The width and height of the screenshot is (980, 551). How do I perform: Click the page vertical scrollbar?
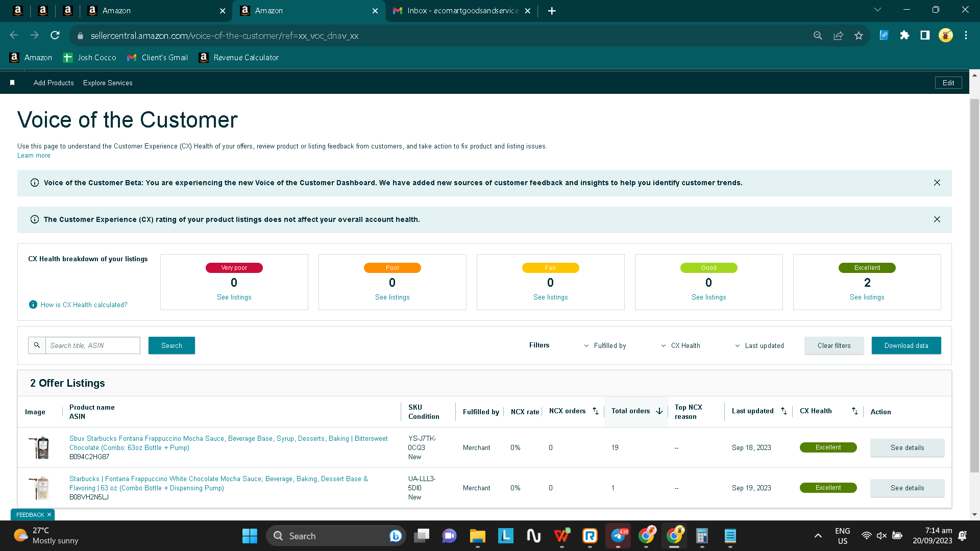click(974, 286)
